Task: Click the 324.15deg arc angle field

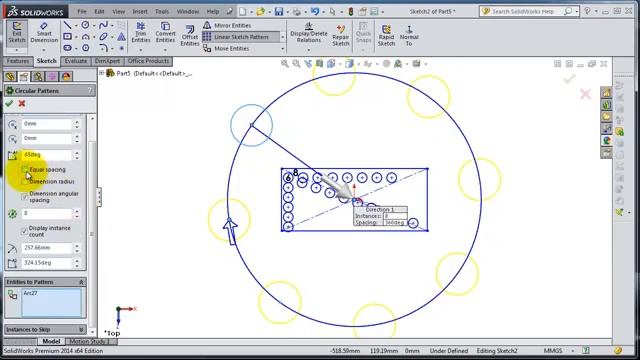Action: click(x=47, y=263)
